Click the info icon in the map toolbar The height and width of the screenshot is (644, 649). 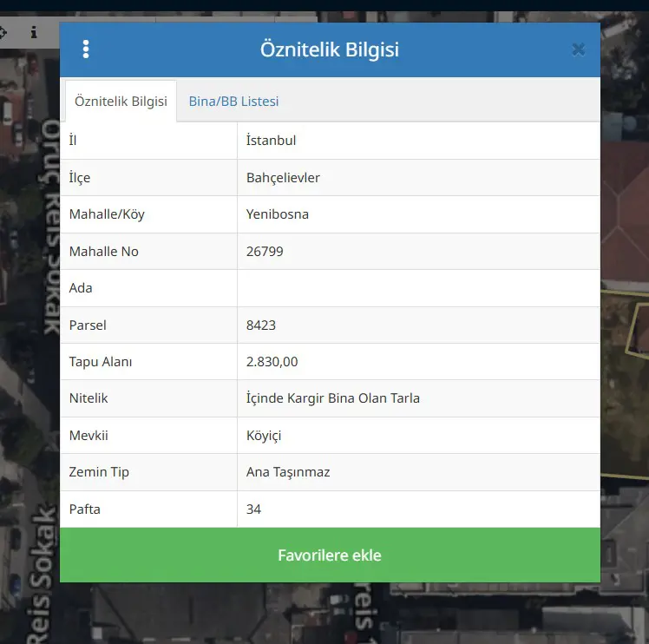point(34,32)
